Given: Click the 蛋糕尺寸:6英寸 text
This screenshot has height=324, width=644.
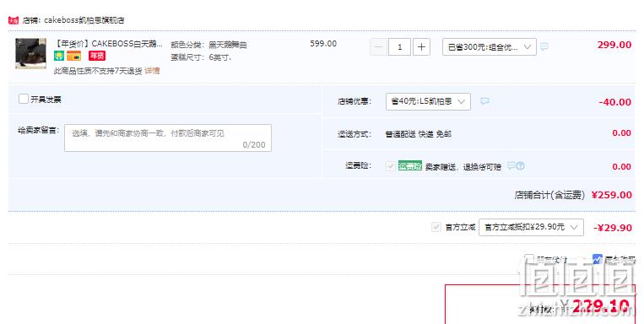Looking at the screenshot, I should click(x=201, y=57).
